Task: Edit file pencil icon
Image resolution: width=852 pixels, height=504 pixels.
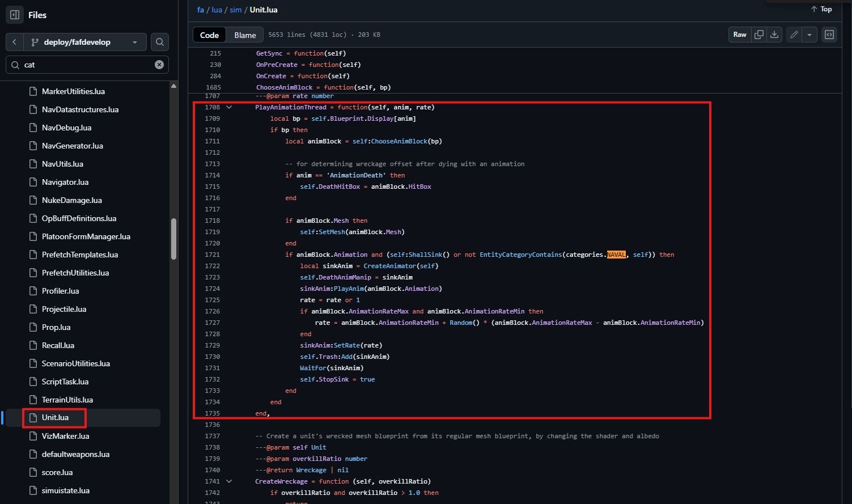Action: tap(794, 35)
